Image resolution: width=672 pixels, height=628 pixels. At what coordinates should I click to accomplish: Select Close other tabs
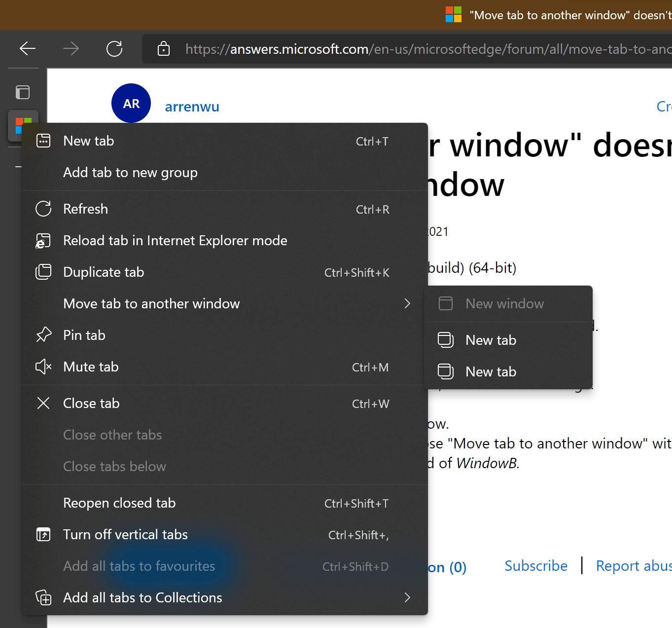tap(225, 435)
